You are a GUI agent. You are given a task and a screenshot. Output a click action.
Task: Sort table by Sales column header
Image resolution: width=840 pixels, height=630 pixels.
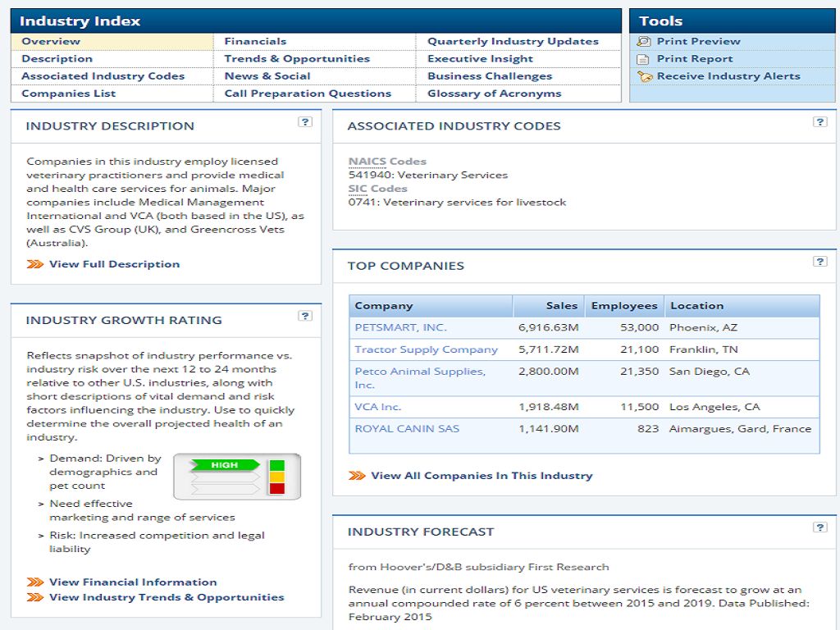coord(561,306)
